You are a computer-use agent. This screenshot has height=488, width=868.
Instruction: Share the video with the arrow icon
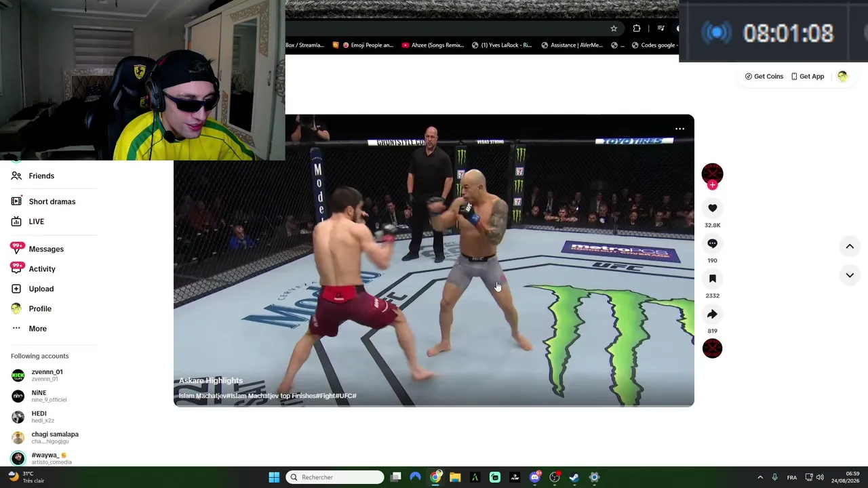tap(712, 314)
